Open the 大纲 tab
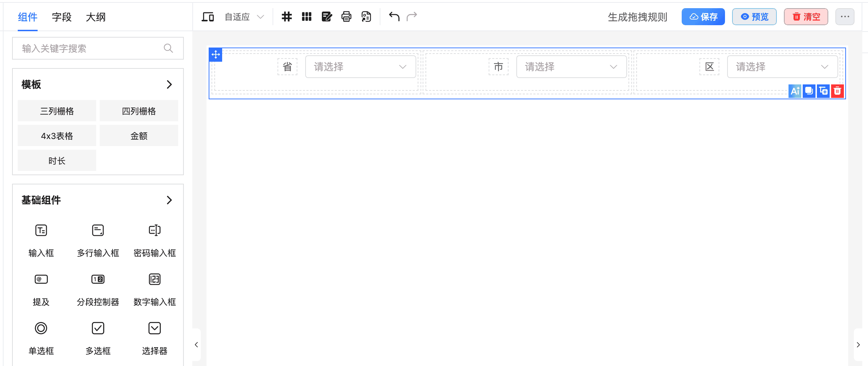 pyautogui.click(x=96, y=17)
